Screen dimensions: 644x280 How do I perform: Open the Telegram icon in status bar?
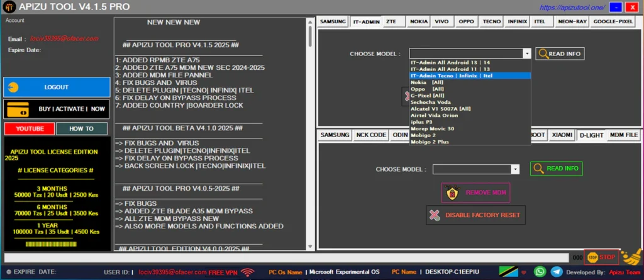557,272
